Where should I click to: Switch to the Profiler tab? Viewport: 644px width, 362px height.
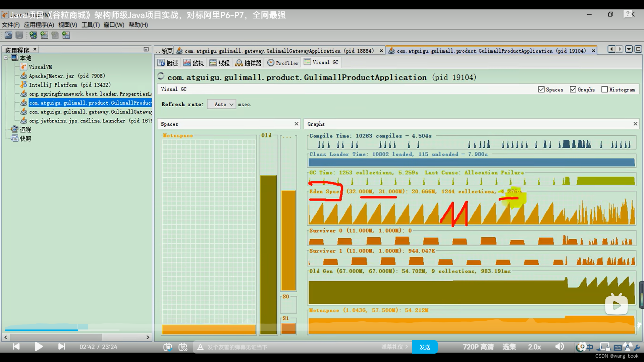[283, 63]
